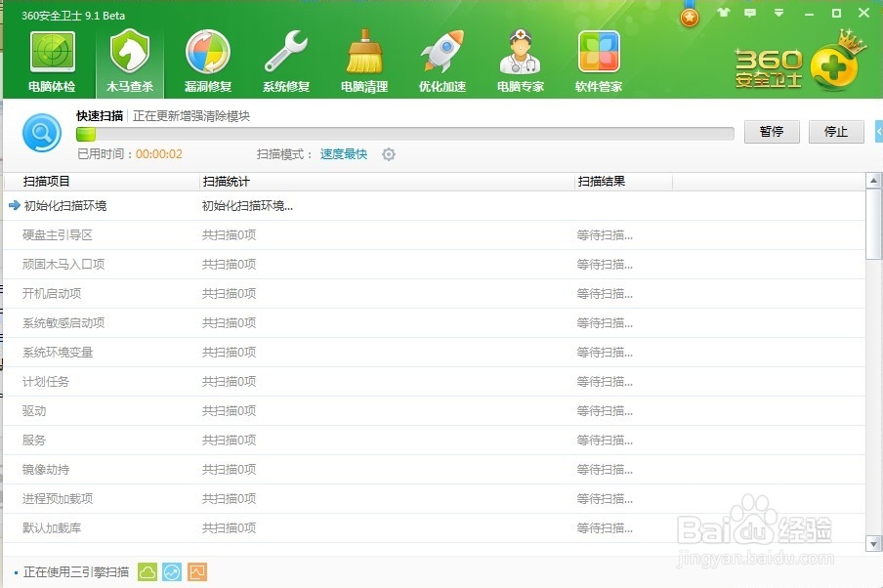Screen dimensions: 883x588
Task: Click 等待扫描 result for 硬盘主引导区
Action: pos(605,234)
